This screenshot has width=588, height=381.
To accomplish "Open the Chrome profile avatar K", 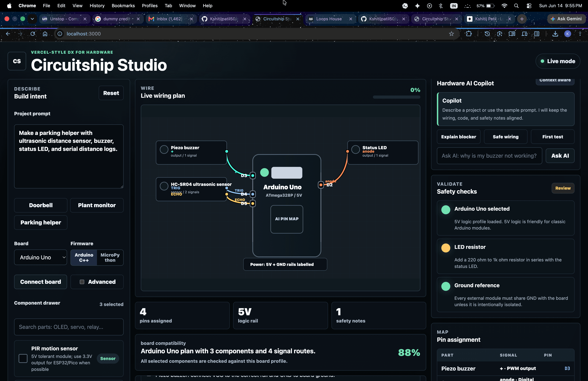I will pyautogui.click(x=568, y=34).
